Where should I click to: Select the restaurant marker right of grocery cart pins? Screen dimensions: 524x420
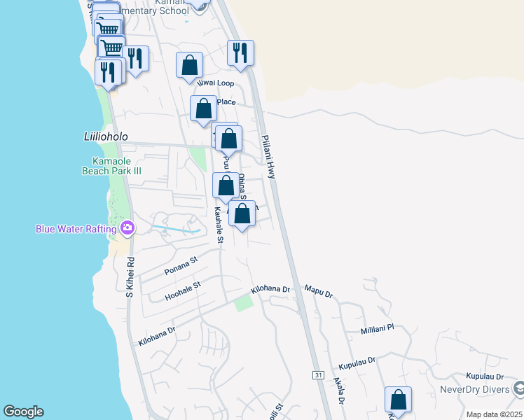click(135, 59)
